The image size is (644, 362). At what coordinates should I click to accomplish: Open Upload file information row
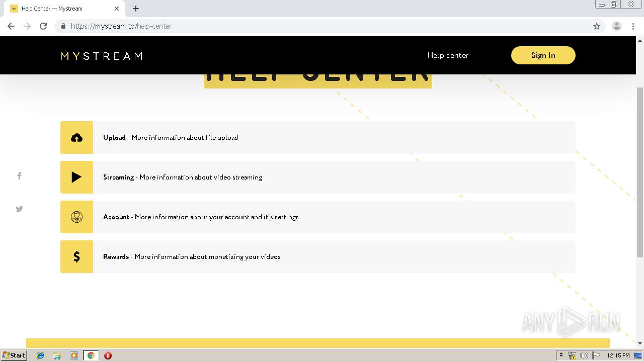(318, 137)
